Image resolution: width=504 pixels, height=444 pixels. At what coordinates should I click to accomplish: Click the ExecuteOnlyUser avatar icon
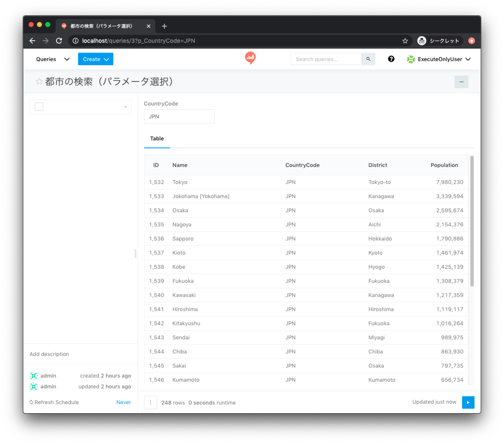(x=411, y=59)
